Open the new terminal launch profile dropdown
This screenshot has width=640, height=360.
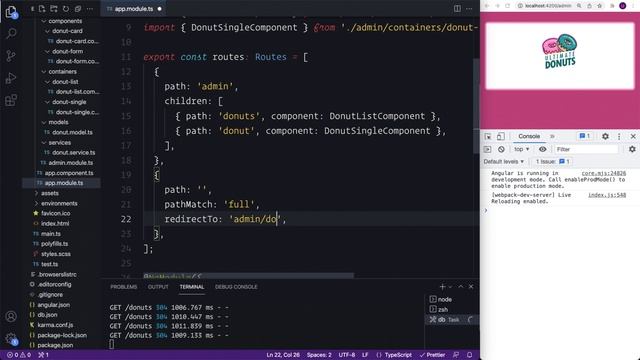(x=450, y=287)
